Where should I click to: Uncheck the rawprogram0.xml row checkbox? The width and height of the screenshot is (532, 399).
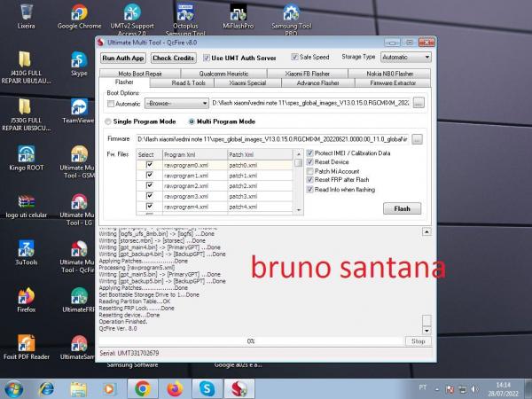click(x=149, y=165)
